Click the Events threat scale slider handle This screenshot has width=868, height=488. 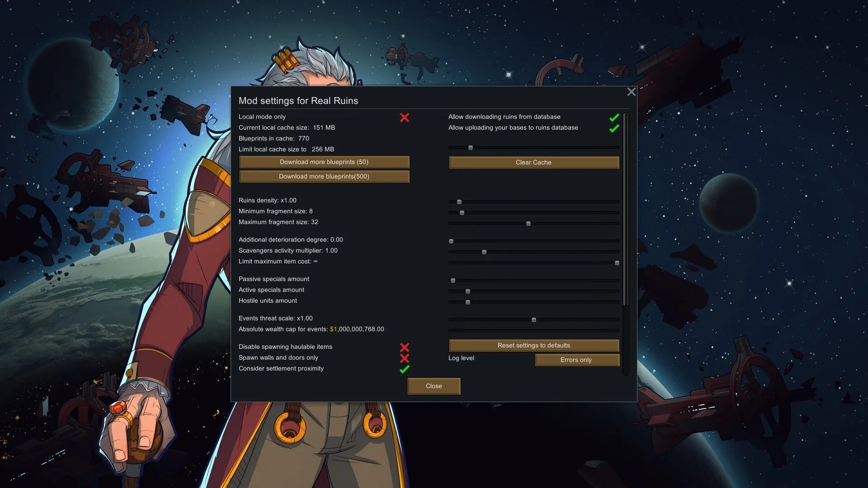tap(534, 320)
